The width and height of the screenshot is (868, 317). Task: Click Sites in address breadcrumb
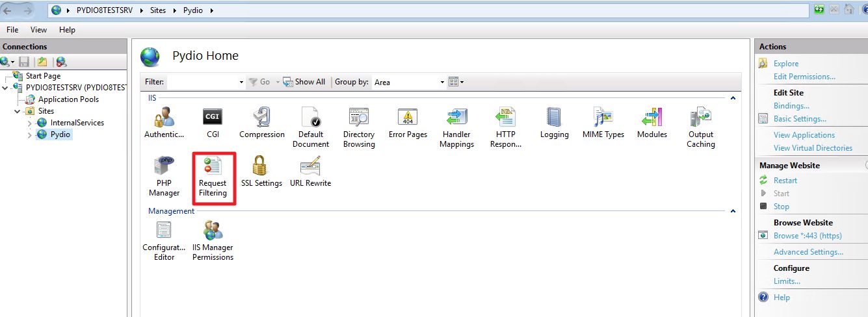point(158,10)
